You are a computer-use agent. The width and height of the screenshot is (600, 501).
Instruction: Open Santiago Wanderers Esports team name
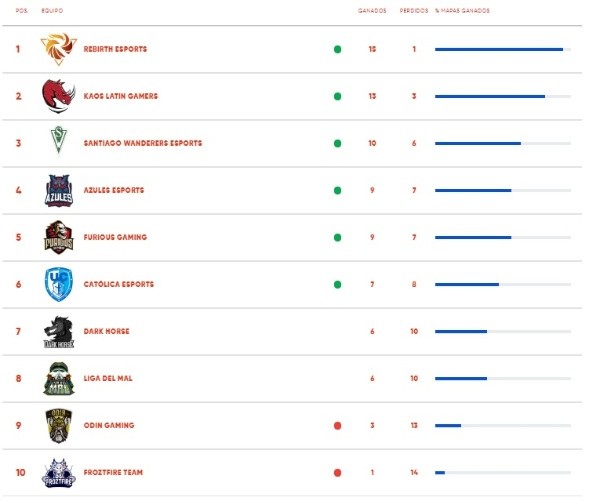tap(143, 143)
